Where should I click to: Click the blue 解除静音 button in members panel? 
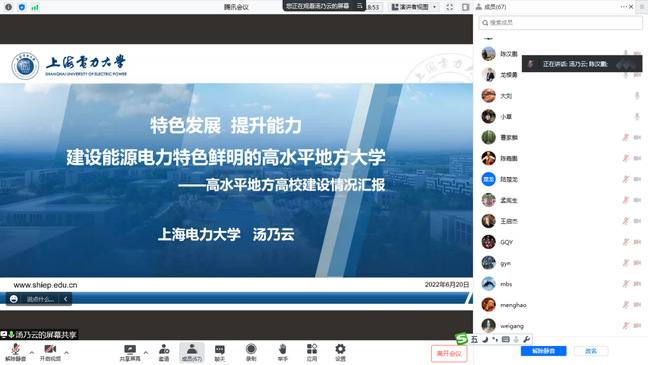point(543,351)
